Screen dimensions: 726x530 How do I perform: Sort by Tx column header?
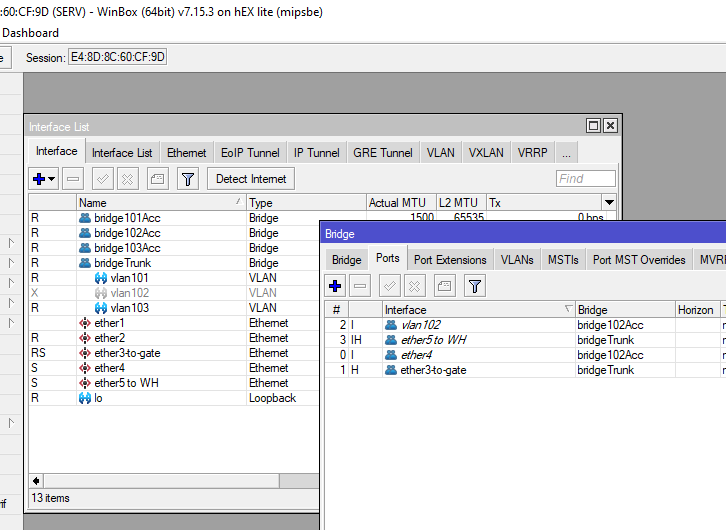[544, 203]
